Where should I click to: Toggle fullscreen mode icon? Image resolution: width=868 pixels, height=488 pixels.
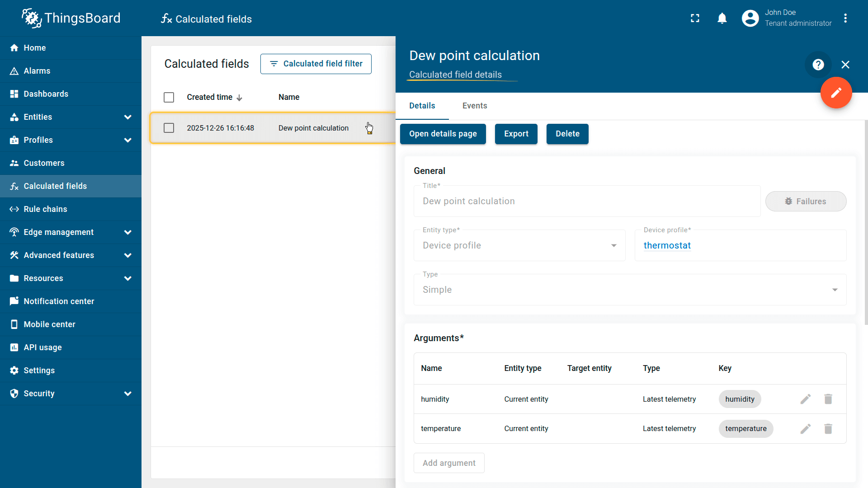[x=695, y=18]
